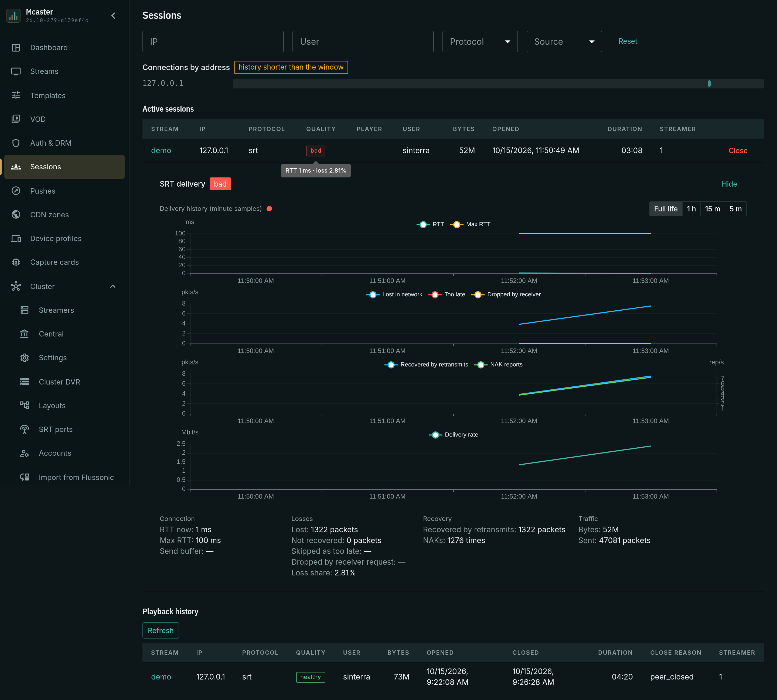Select the 5 m time range
Screen dimensions: 777x700
click(735, 209)
